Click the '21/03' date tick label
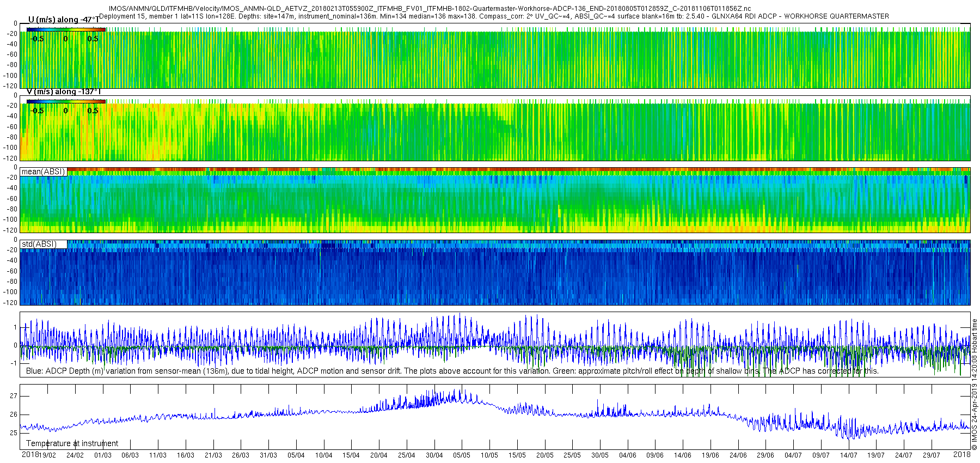 coord(213,455)
